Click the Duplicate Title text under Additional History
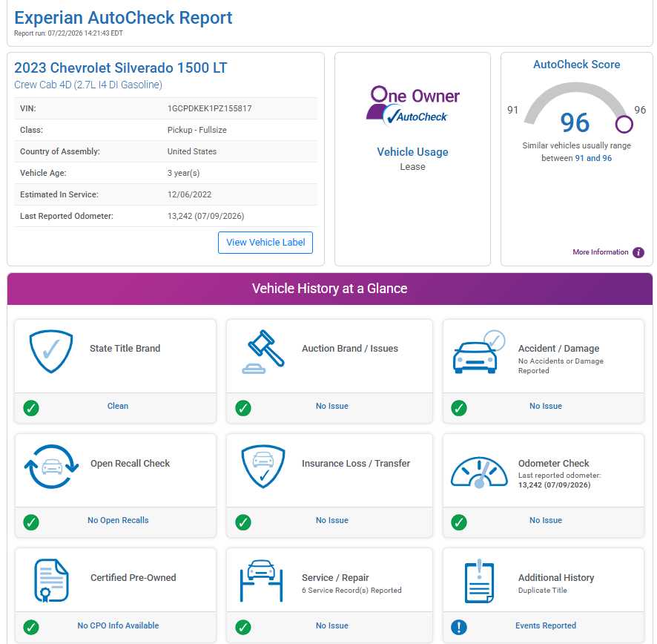 point(543,590)
